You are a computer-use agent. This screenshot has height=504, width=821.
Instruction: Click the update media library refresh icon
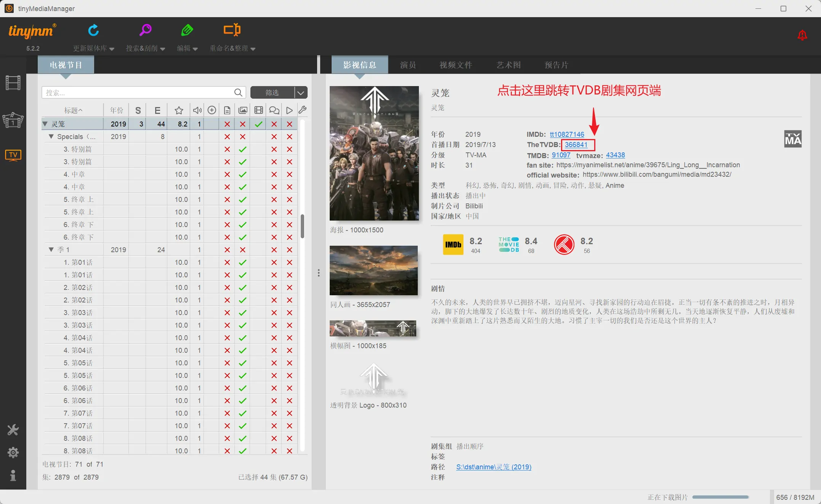point(93,30)
